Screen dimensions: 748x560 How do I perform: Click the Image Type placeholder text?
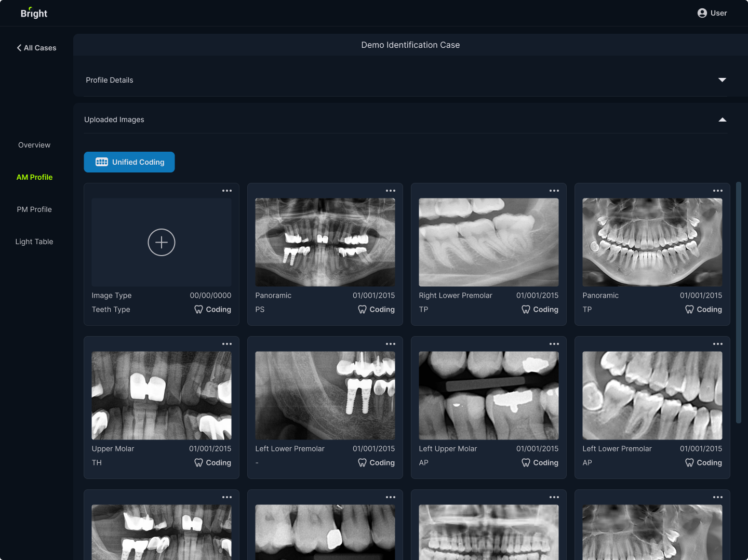(112, 296)
